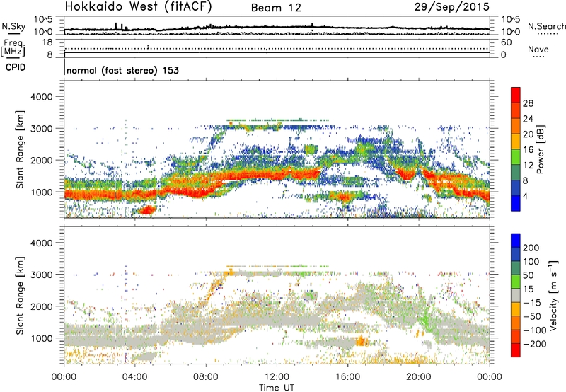Click the Time UT axis title

(x=277, y=388)
